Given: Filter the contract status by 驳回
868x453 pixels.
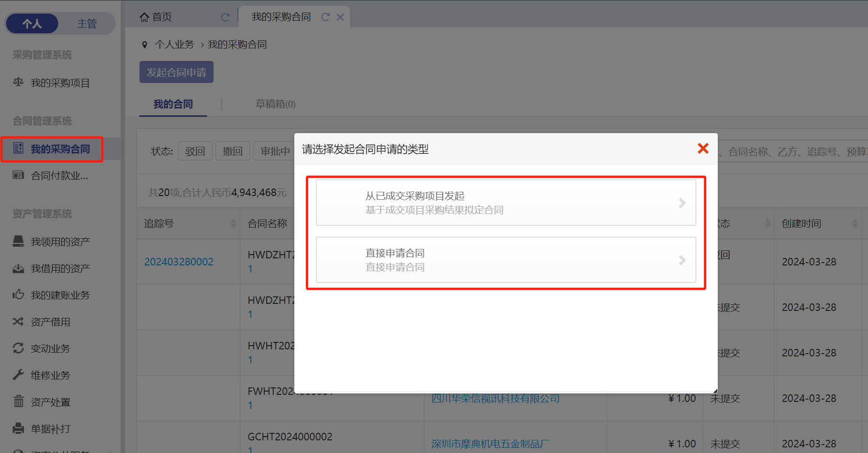Looking at the screenshot, I should coord(195,151).
